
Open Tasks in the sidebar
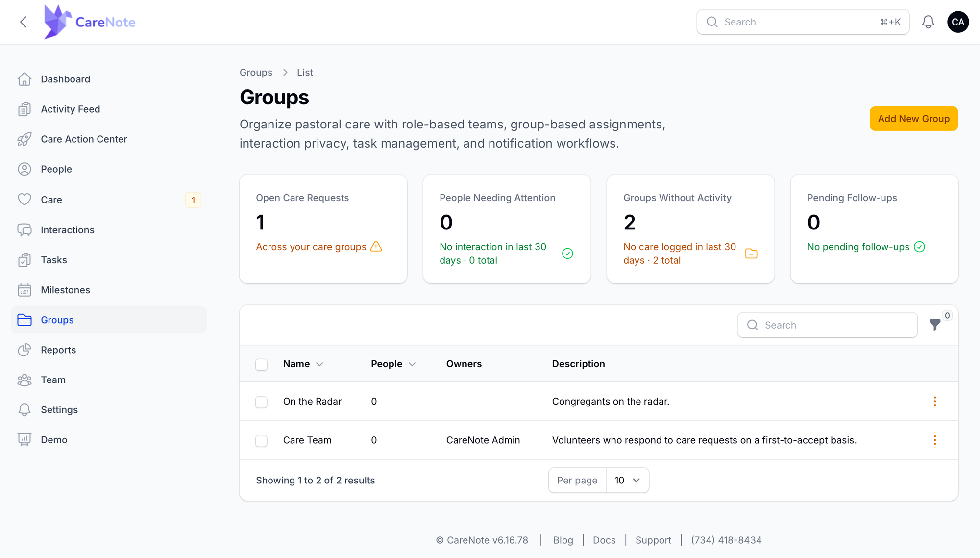109,260
